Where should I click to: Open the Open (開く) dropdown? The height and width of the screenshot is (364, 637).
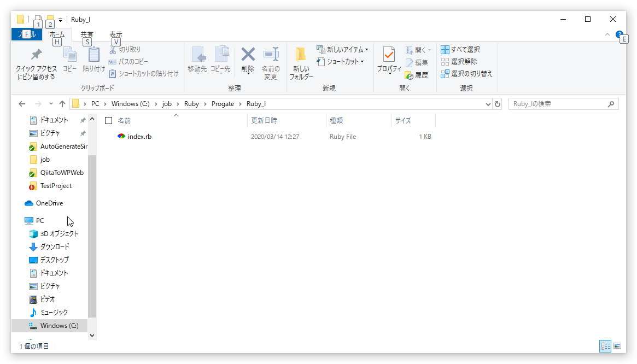point(418,50)
